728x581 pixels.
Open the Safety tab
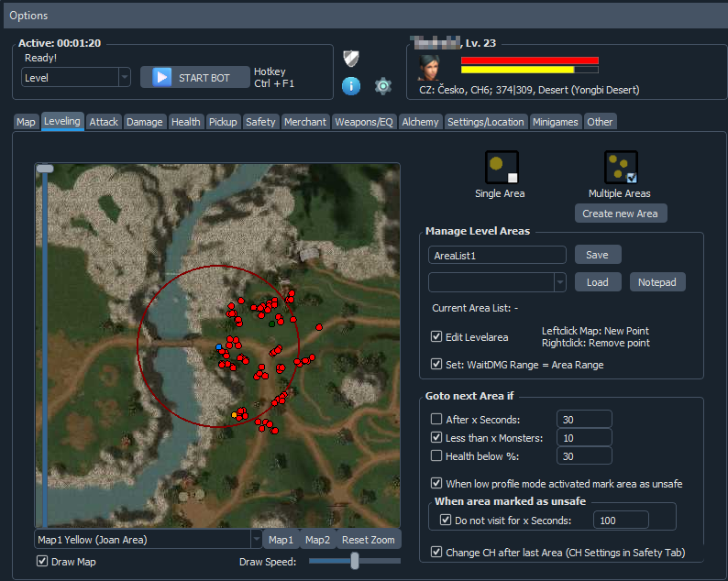tap(260, 122)
